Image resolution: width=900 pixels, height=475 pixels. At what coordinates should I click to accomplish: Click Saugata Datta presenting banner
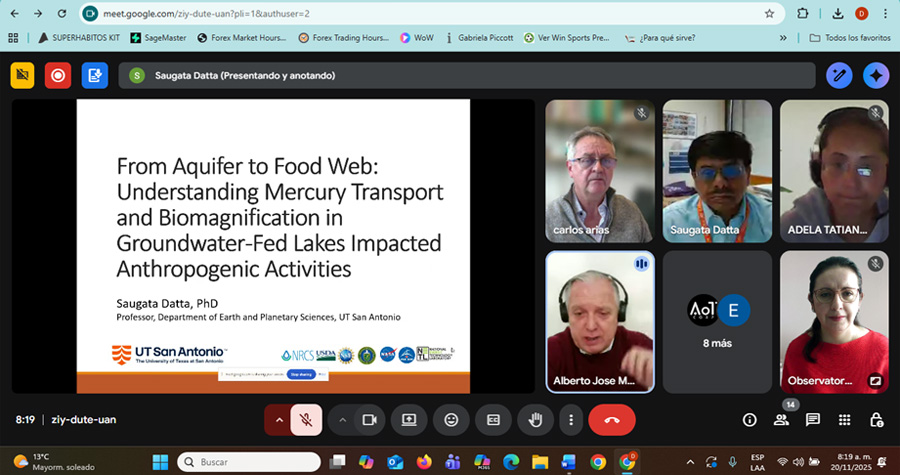(467, 76)
